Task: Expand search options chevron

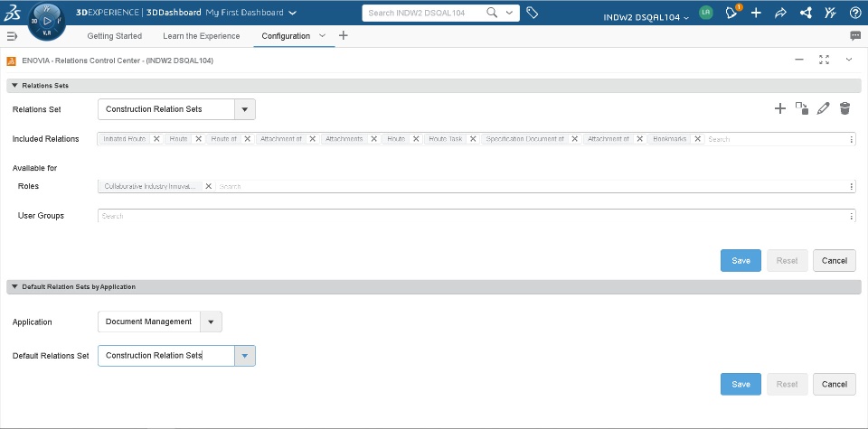Action: (x=509, y=13)
